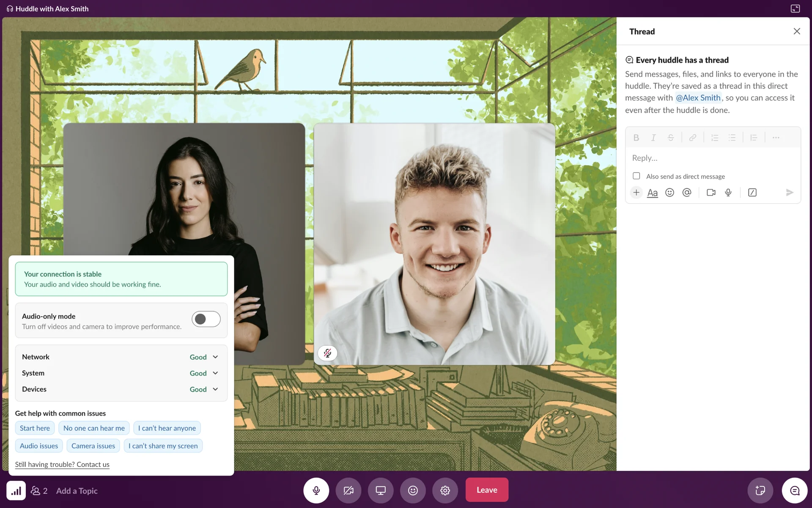Image resolution: width=812 pixels, height=508 pixels.
Task: Click the mention @ icon in reply composer
Action: point(687,193)
